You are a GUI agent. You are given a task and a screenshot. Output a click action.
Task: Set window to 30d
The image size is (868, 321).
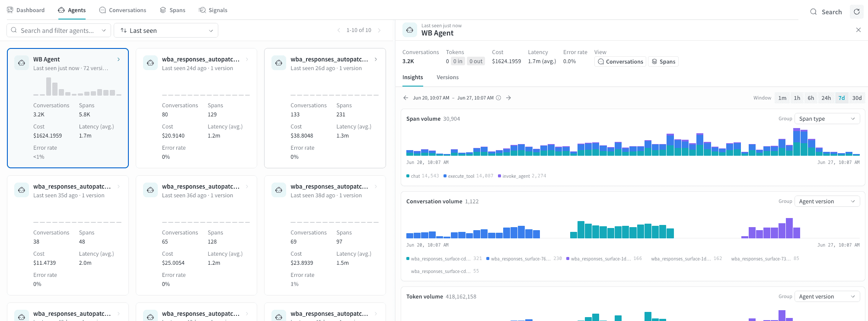(x=857, y=98)
